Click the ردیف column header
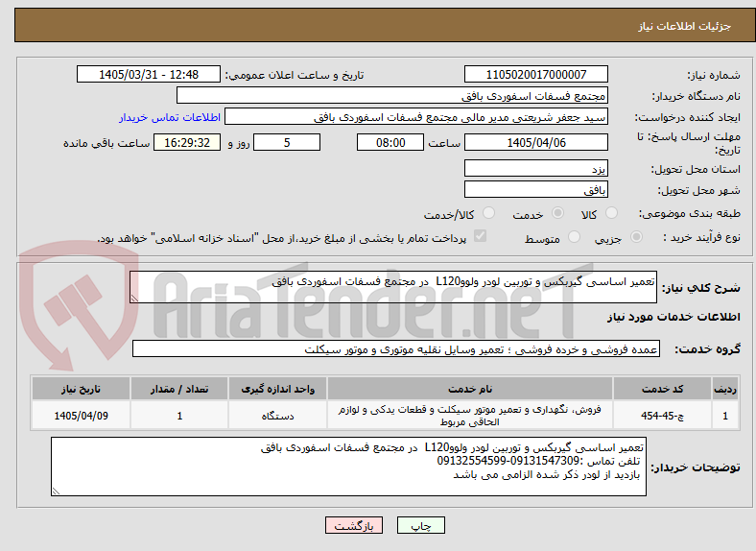The width and height of the screenshot is (756, 551). [725, 389]
